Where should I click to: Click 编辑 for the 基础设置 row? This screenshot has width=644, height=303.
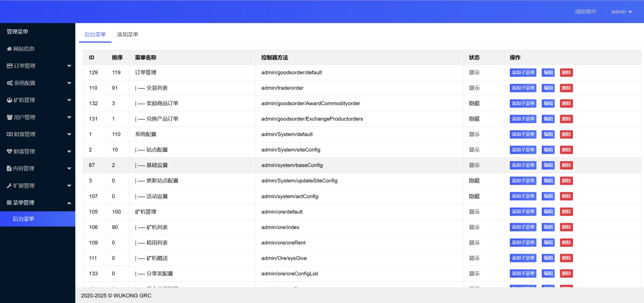pyautogui.click(x=548, y=165)
